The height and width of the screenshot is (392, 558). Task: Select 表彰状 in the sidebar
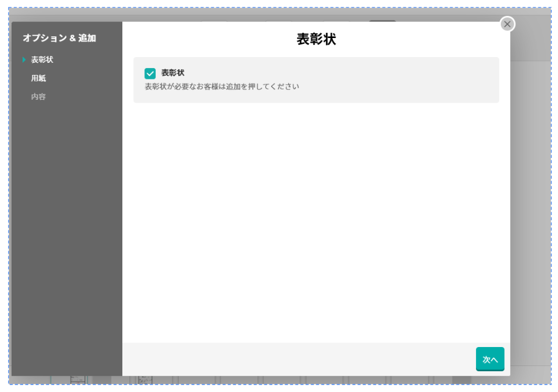pos(42,59)
